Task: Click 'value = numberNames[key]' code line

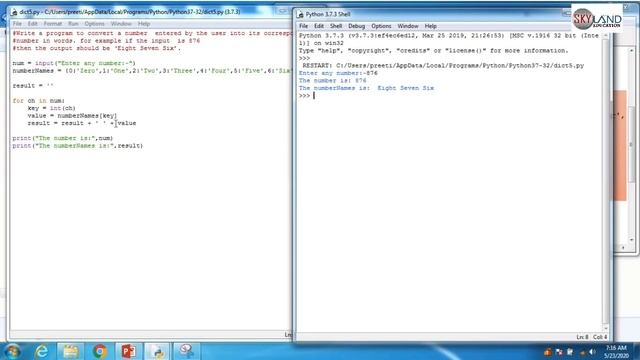Action: [72, 116]
